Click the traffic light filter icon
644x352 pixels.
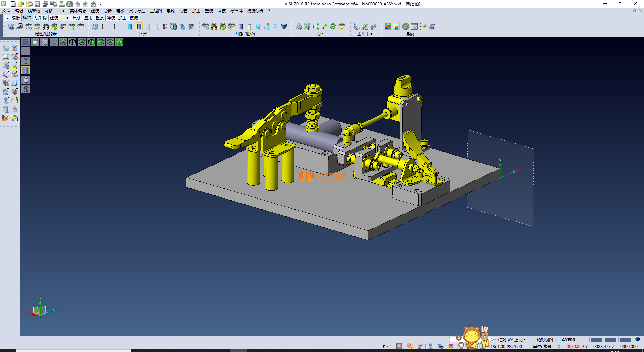[46, 27]
